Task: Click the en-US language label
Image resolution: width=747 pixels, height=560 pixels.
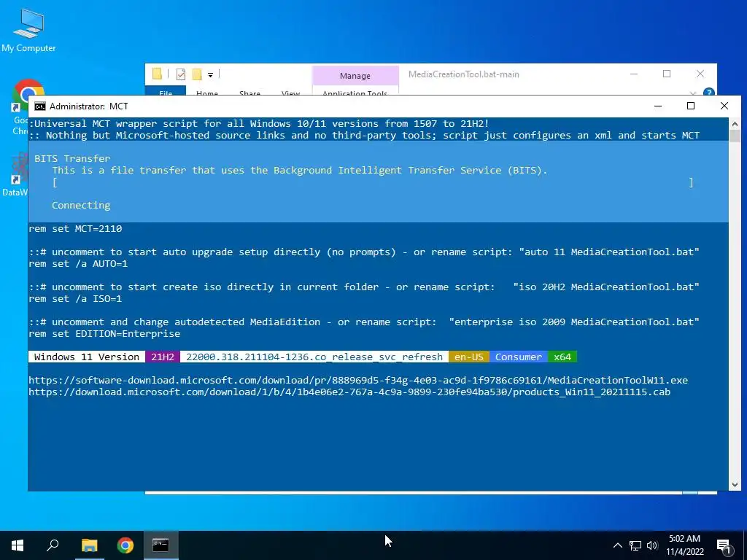Action: point(469,357)
